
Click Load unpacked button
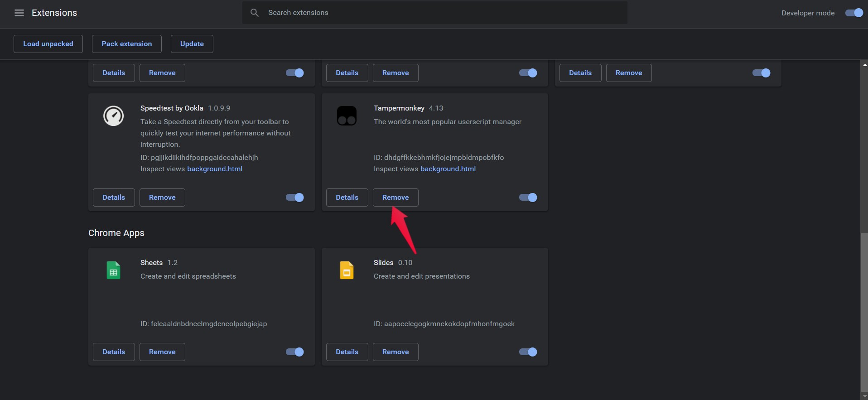(48, 44)
